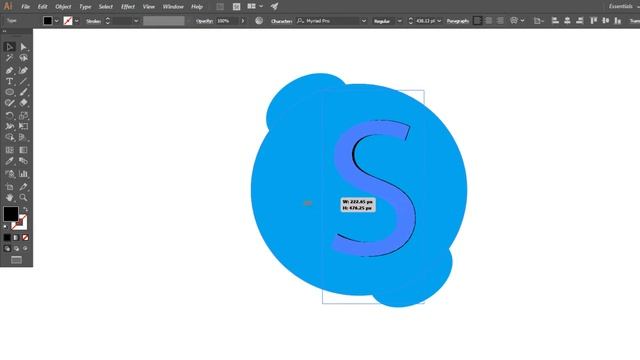Select the Shaper tool

pyautogui.click(x=9, y=103)
